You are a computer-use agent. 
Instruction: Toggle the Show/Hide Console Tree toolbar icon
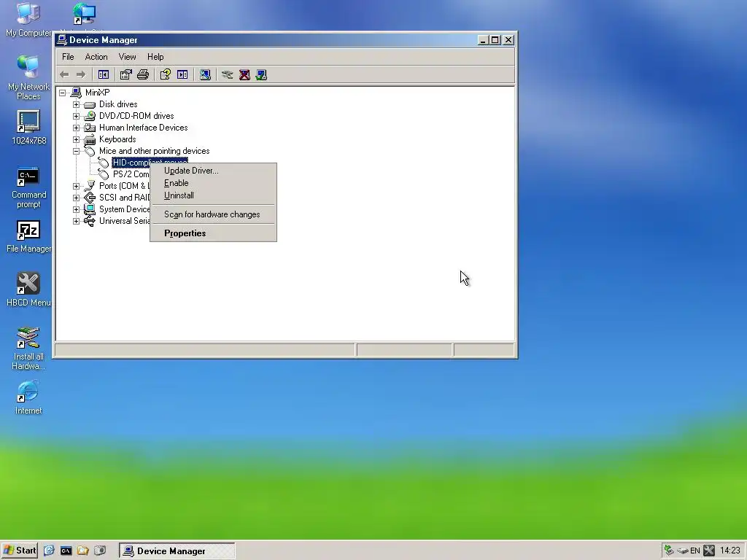104,75
